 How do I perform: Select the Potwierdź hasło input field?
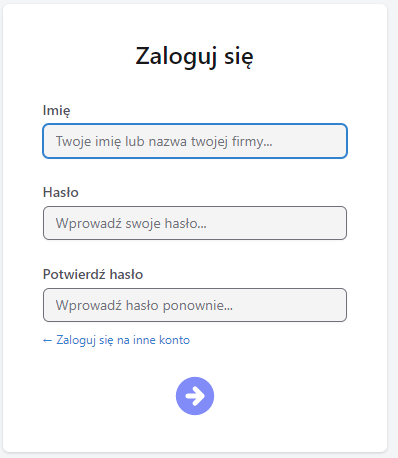tap(195, 305)
